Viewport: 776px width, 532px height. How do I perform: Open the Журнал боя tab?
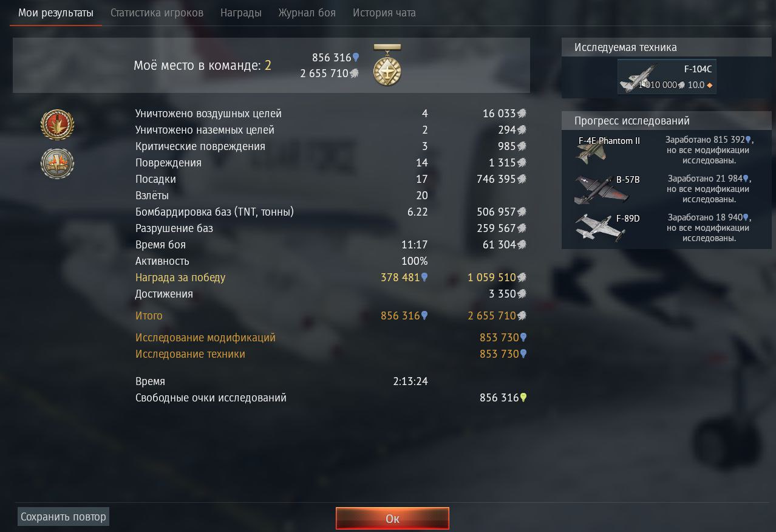(307, 13)
